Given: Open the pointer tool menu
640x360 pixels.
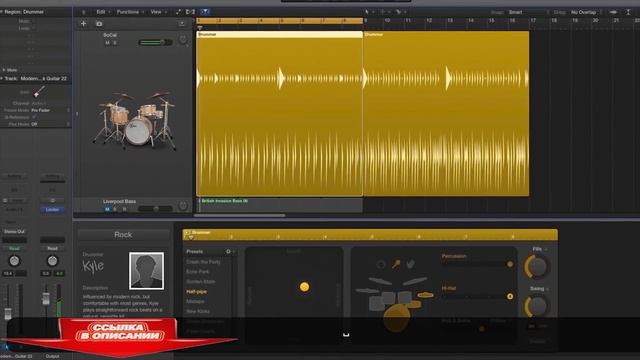Looking at the screenshot, I should 369,12.
